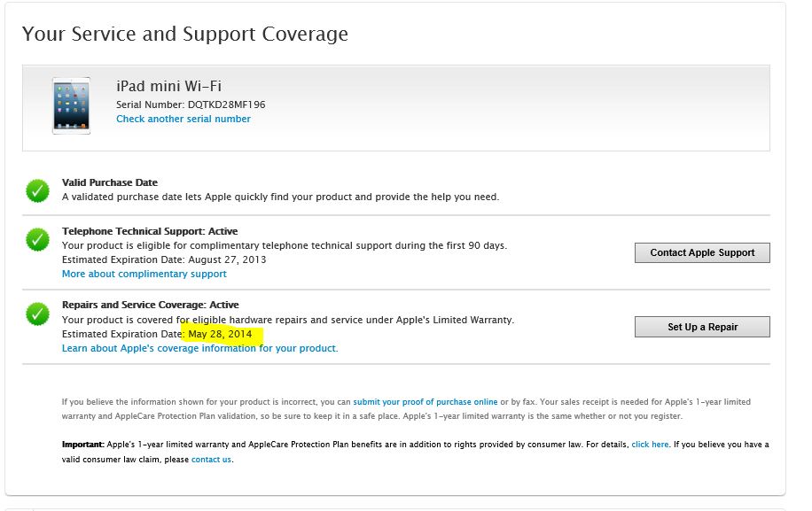The width and height of the screenshot is (812, 511).
Task: Click the highlighted May 28, 2014 date
Action: [220, 334]
